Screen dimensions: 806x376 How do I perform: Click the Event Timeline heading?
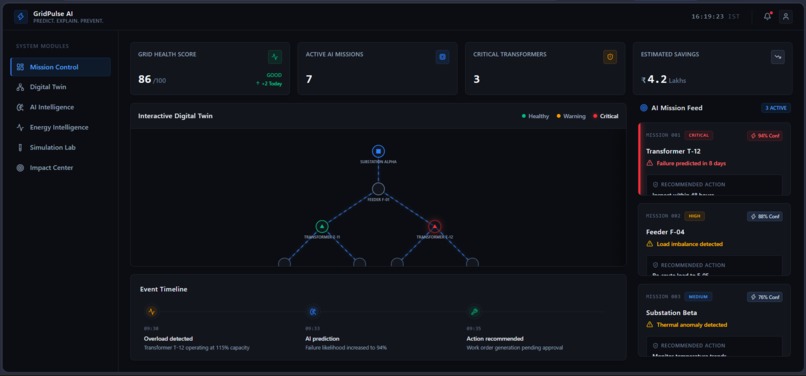pyautogui.click(x=163, y=289)
